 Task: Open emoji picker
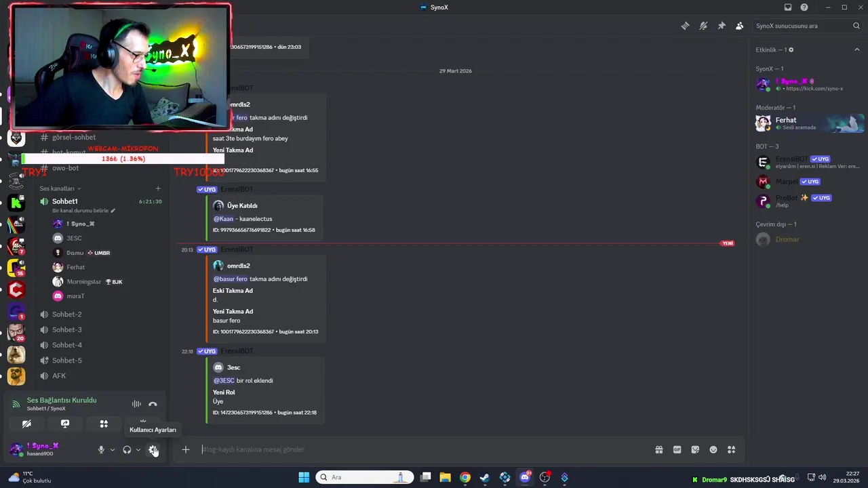click(x=713, y=449)
